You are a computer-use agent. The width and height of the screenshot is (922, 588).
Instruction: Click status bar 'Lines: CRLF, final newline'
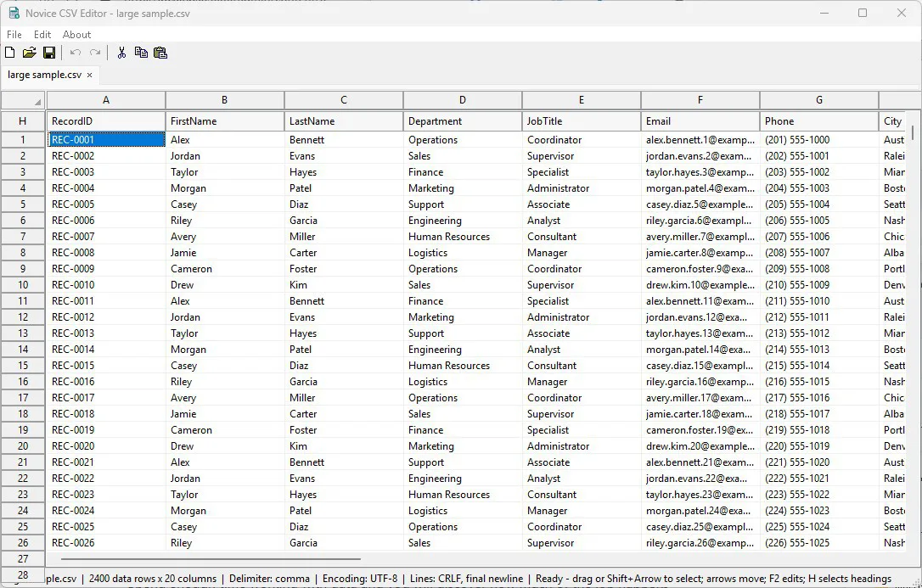point(466,579)
